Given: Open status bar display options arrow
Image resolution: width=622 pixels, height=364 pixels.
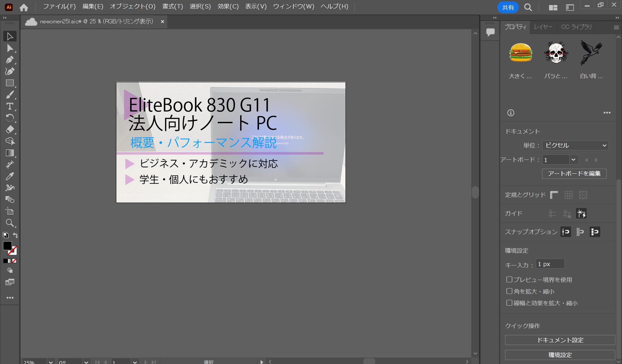Looking at the screenshot, I should click(x=262, y=362).
